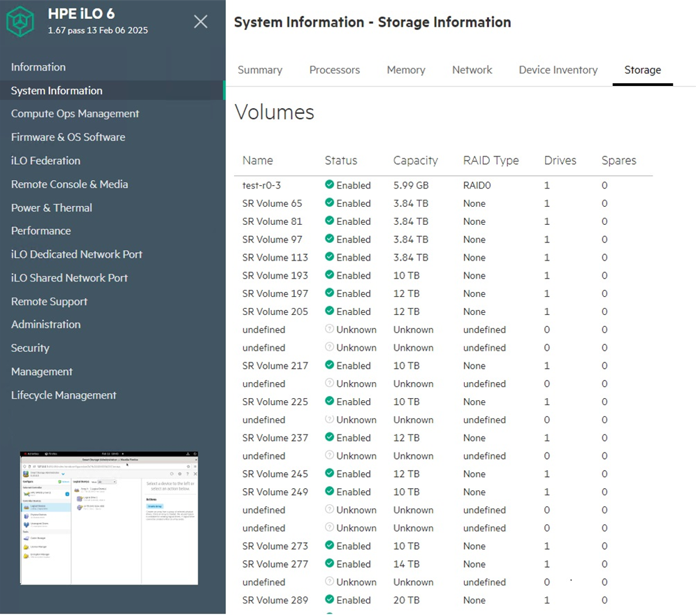
Task: Open the Performance page
Action: point(41,231)
